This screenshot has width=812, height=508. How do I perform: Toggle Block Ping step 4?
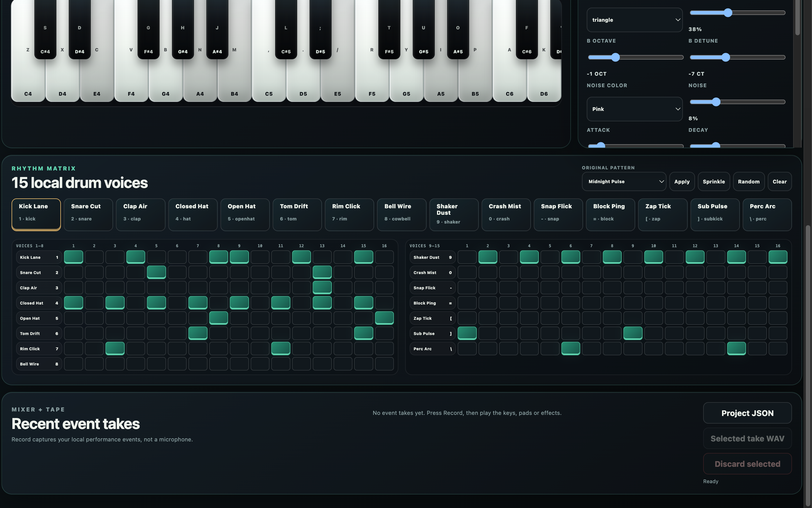(529, 303)
